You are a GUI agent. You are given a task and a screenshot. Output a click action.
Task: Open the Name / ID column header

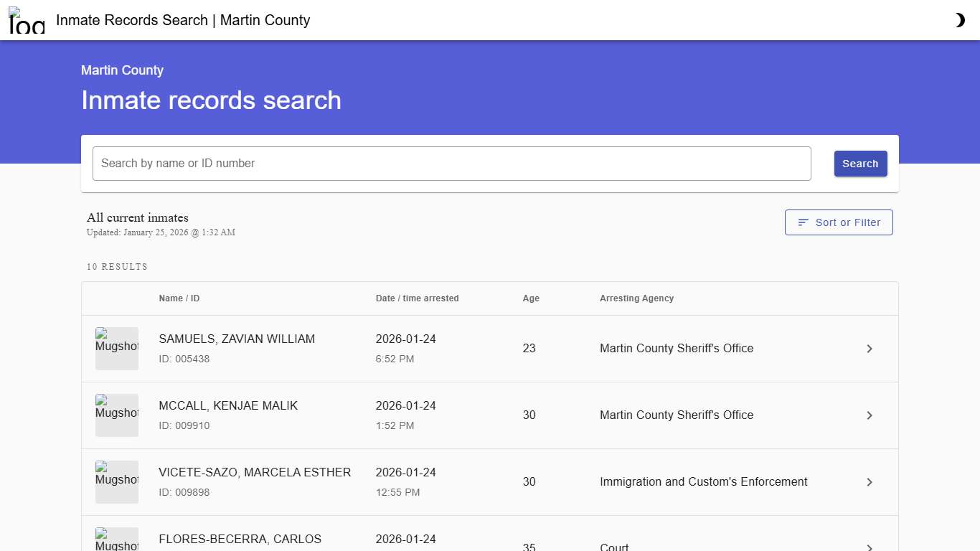(179, 298)
